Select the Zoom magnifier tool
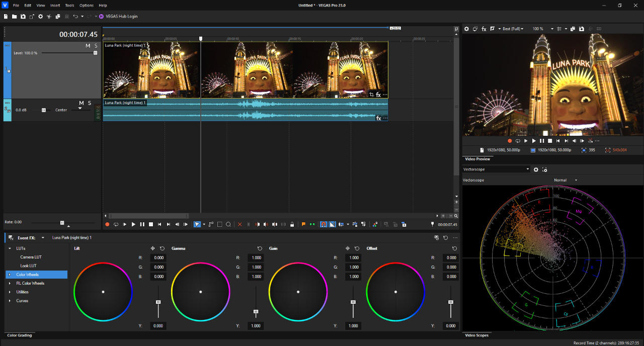This screenshot has width=644, height=346. [228, 224]
